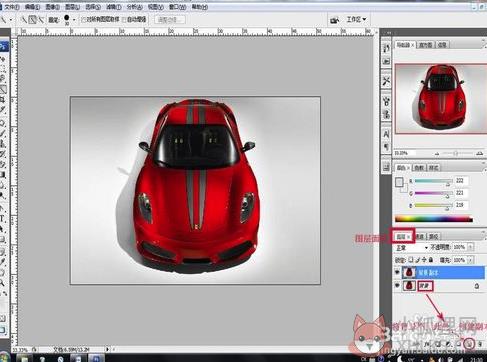
Task: Click the navigator zoom-in mountain icon
Action: 479,153
